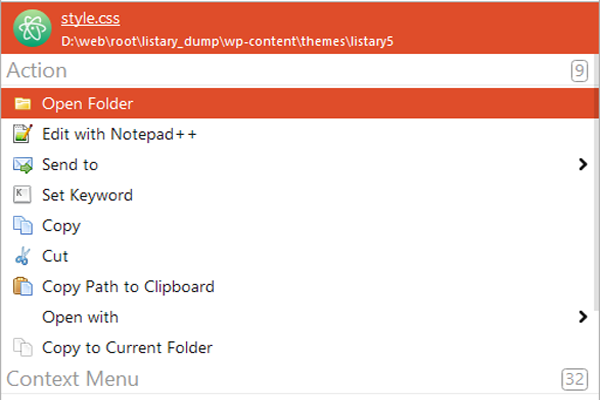
Task: Click the Action section header
Action: 37,70
